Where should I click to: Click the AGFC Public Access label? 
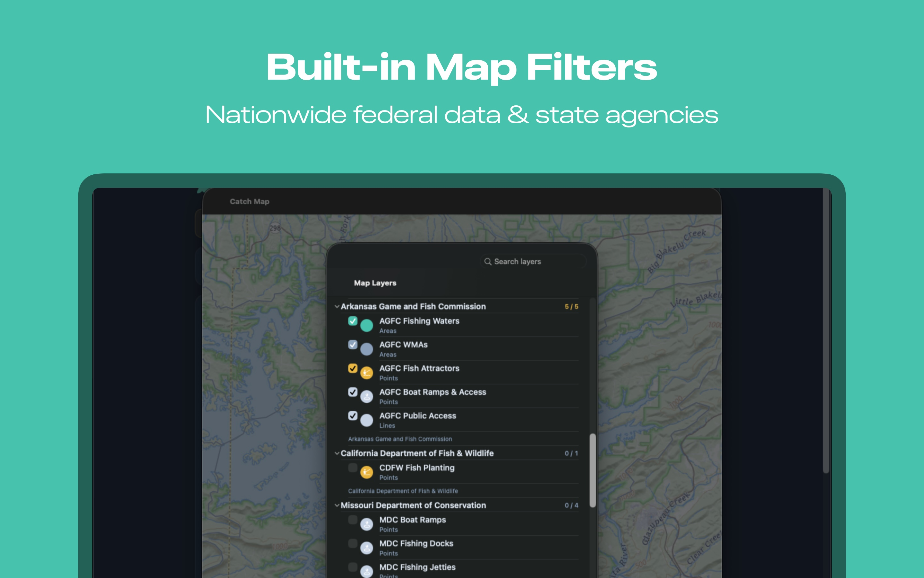418,416
